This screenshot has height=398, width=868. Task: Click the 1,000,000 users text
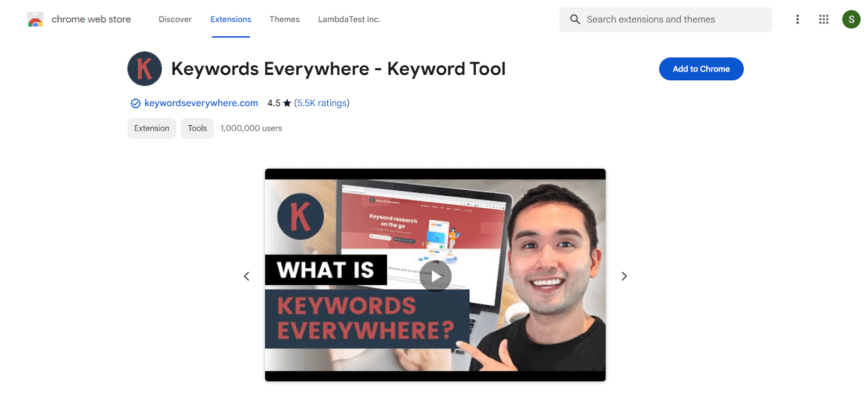click(251, 129)
